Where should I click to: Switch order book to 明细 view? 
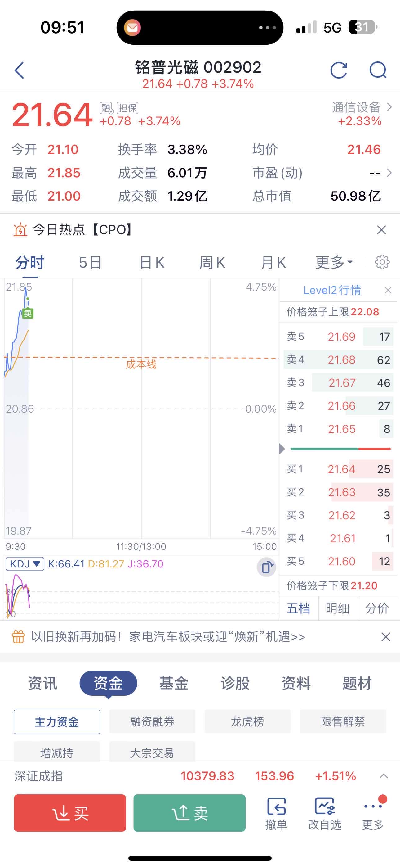[x=337, y=608]
